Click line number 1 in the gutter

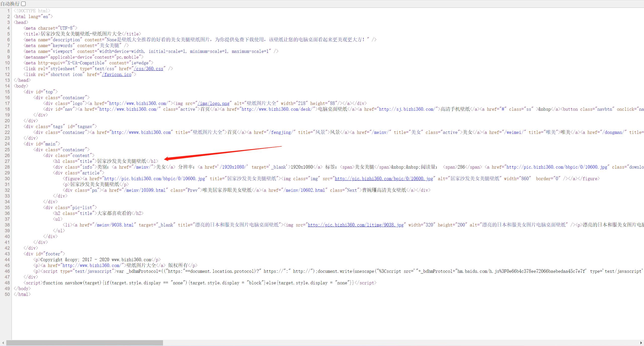[x=8, y=11]
